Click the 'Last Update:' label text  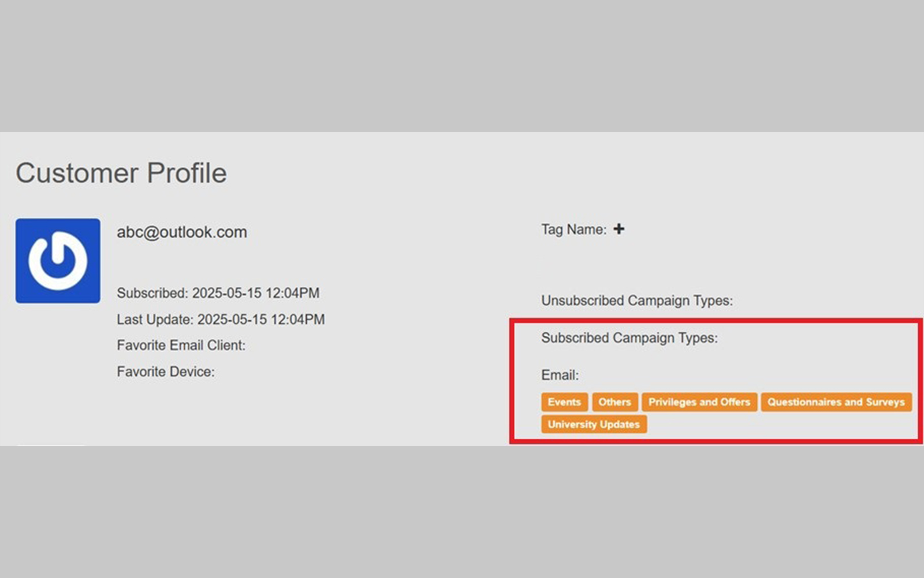pos(155,320)
